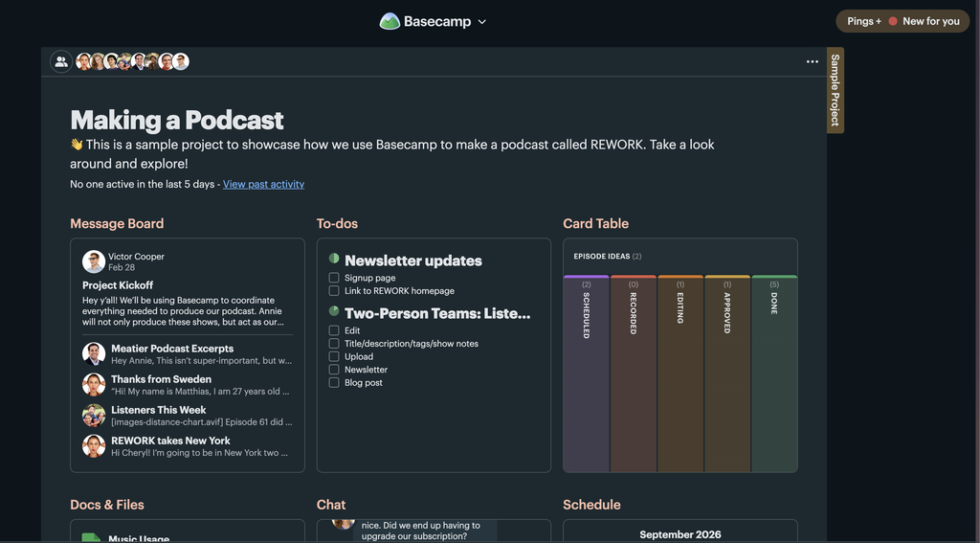Click the green progress pie beside Newsletter updates
This screenshot has height=543, width=980.
point(334,259)
